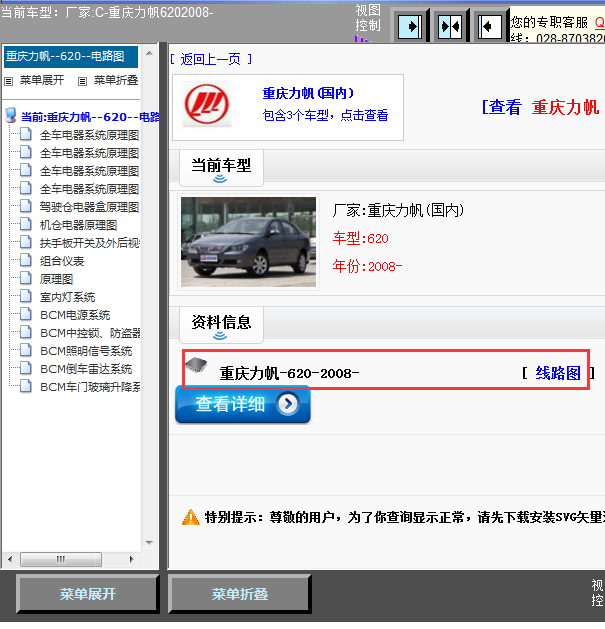Image resolution: width=605 pixels, height=629 pixels.
Task: Click the 重庆力帆-620-2008- entry text
Action: click(x=289, y=373)
